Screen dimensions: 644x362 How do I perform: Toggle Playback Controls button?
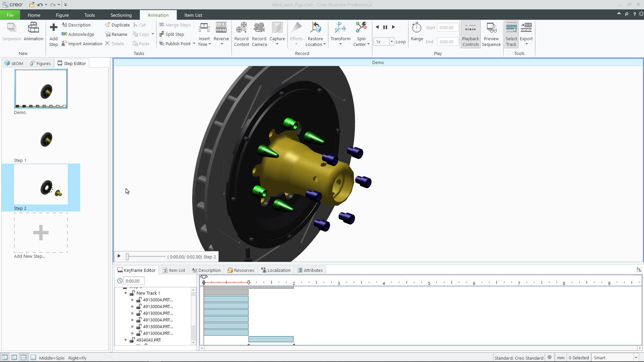tap(471, 34)
